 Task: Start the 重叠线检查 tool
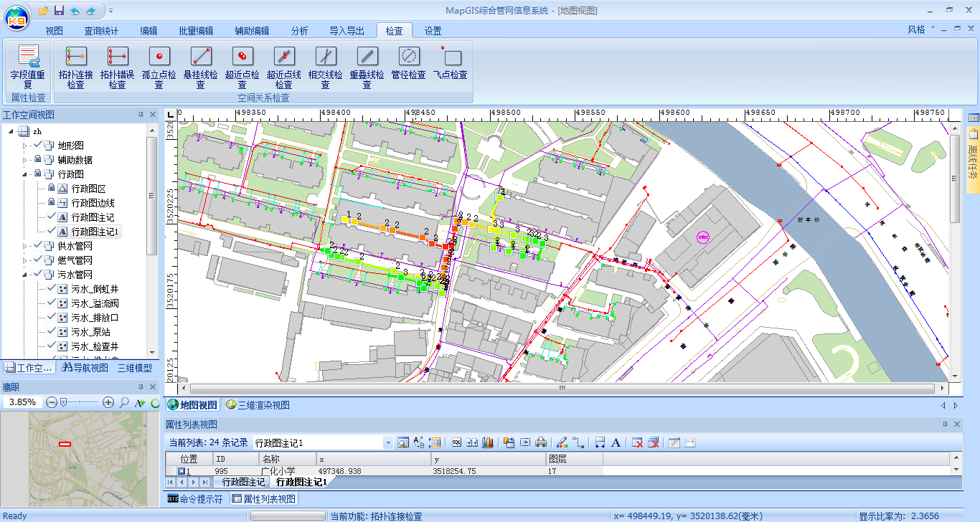point(367,67)
